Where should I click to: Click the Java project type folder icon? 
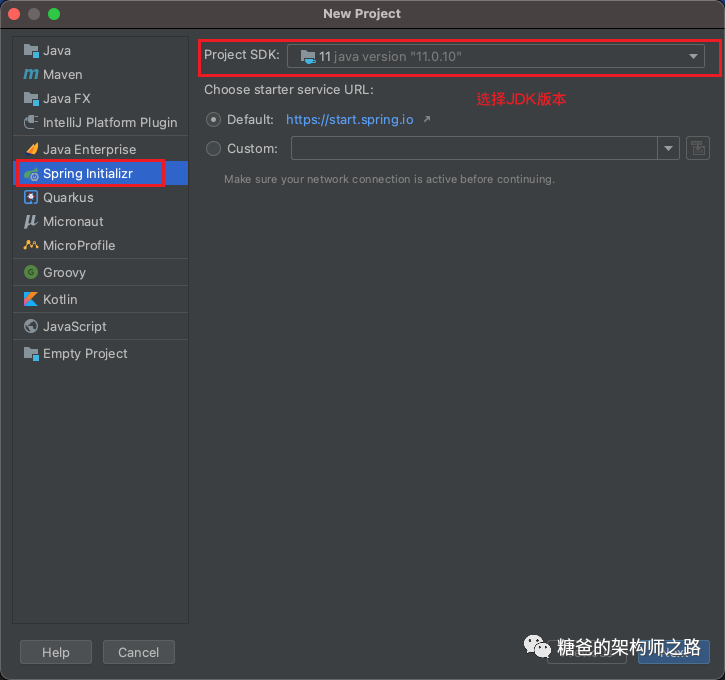tap(31, 50)
